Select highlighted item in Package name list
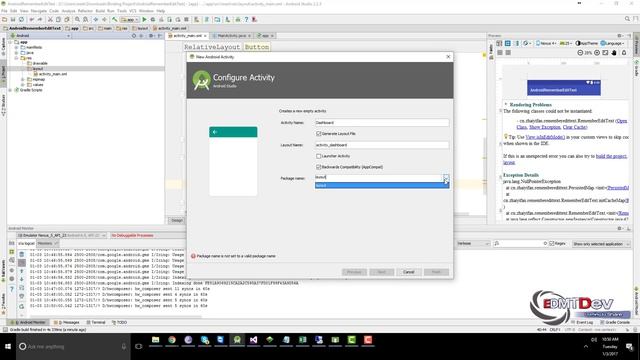 (x=382, y=185)
